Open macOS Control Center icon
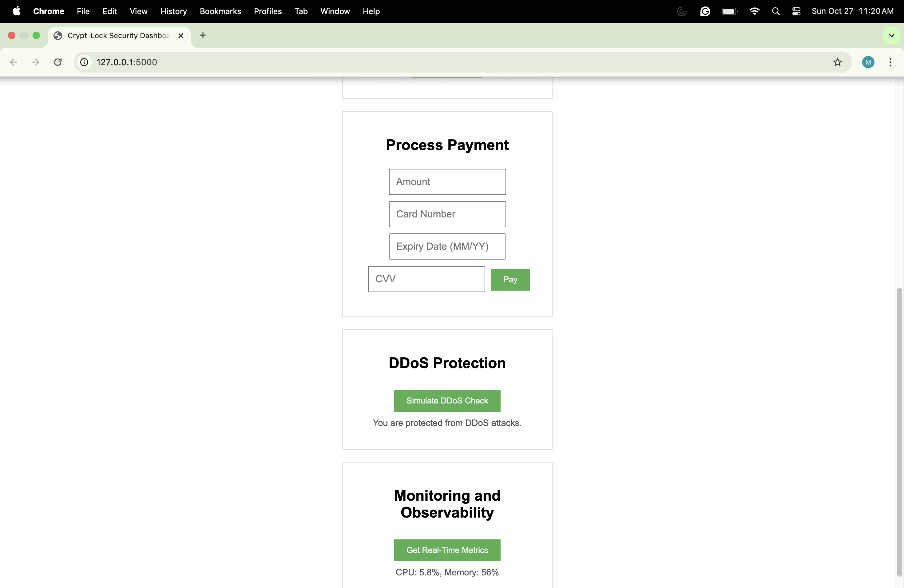Viewport: 904px width, 588px height. tap(796, 11)
